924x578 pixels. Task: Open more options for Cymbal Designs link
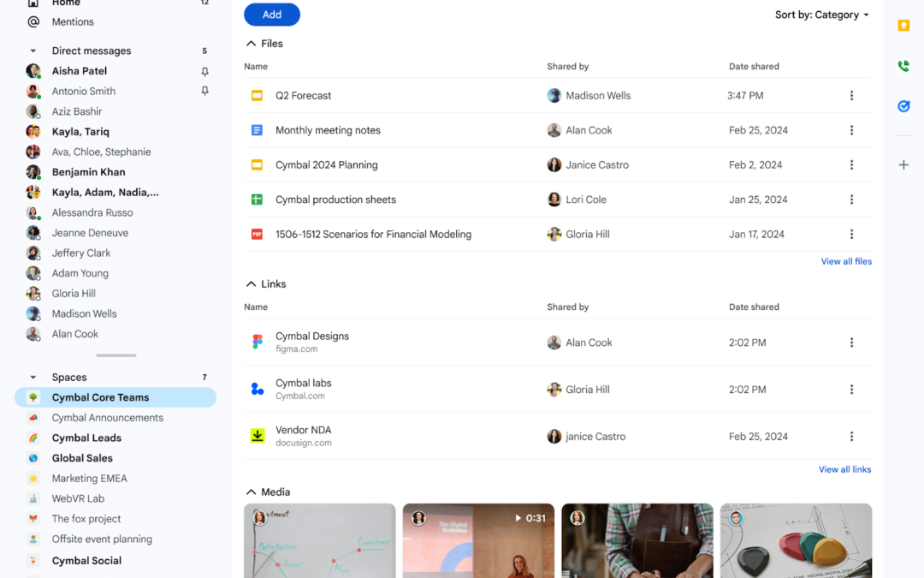[x=851, y=343]
